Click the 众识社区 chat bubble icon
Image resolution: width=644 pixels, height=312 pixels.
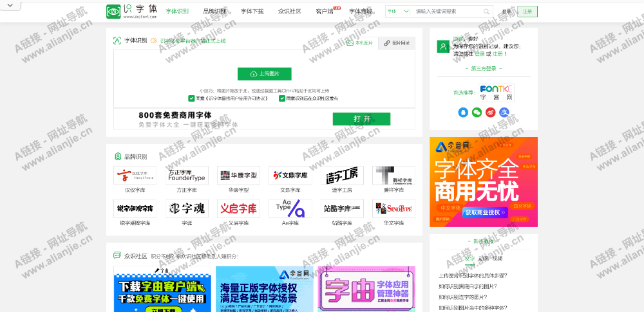[117, 255]
